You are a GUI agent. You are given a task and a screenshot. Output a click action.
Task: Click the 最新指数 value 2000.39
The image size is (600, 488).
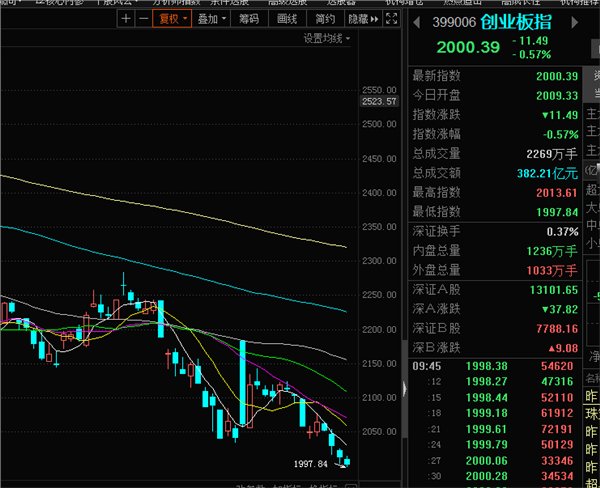click(x=557, y=76)
